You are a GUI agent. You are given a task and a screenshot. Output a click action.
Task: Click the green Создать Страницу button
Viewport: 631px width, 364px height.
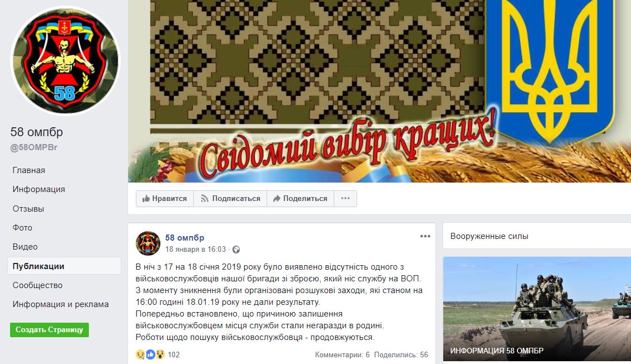coord(49,330)
